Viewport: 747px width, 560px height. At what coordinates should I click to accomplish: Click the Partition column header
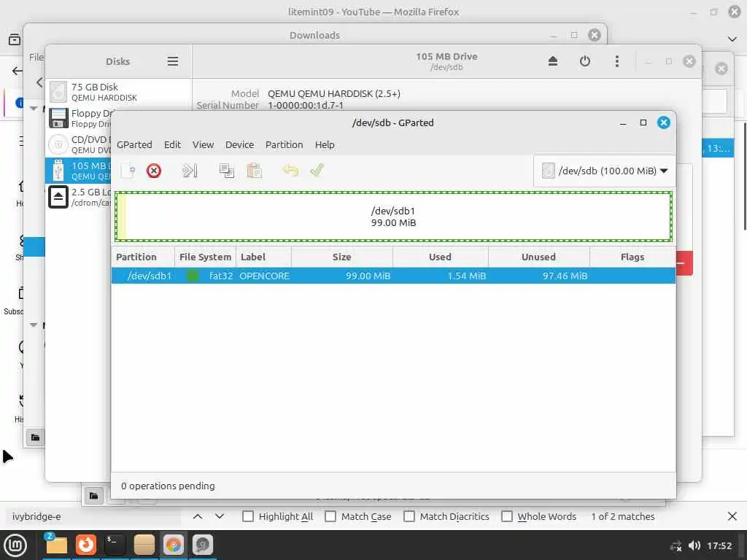[143, 257]
